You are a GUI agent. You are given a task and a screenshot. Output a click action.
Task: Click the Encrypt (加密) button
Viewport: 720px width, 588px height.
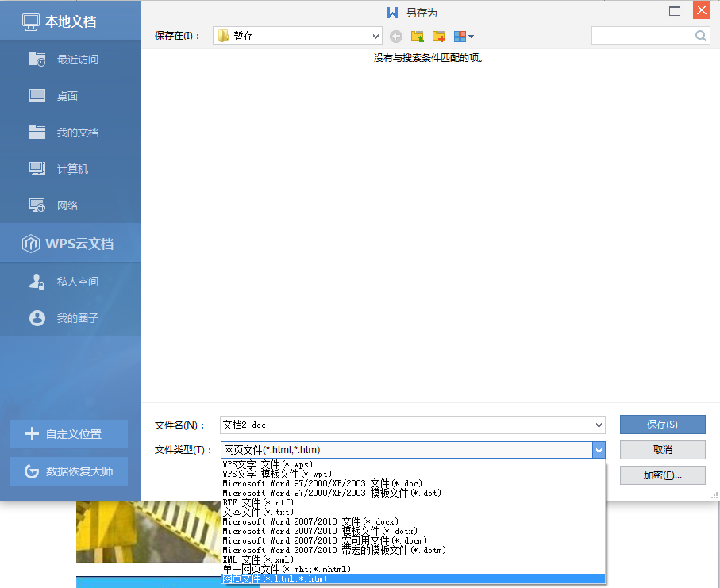662,475
